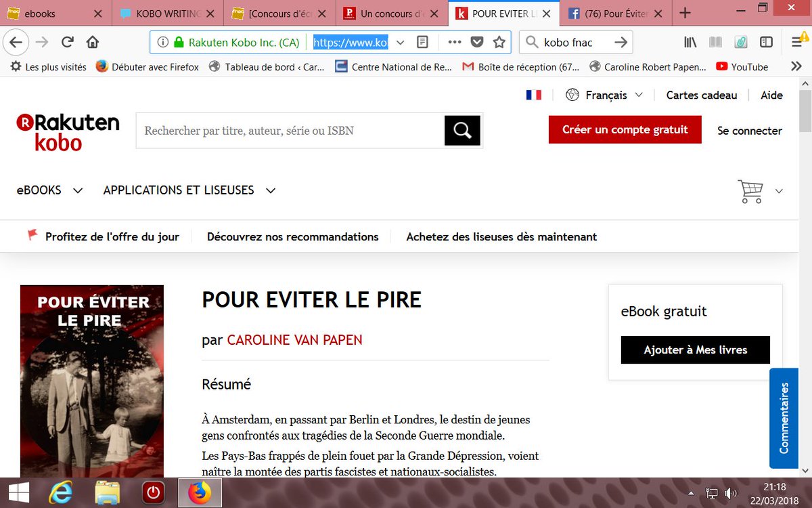Click the Rakuten Kobo logo

click(x=68, y=131)
